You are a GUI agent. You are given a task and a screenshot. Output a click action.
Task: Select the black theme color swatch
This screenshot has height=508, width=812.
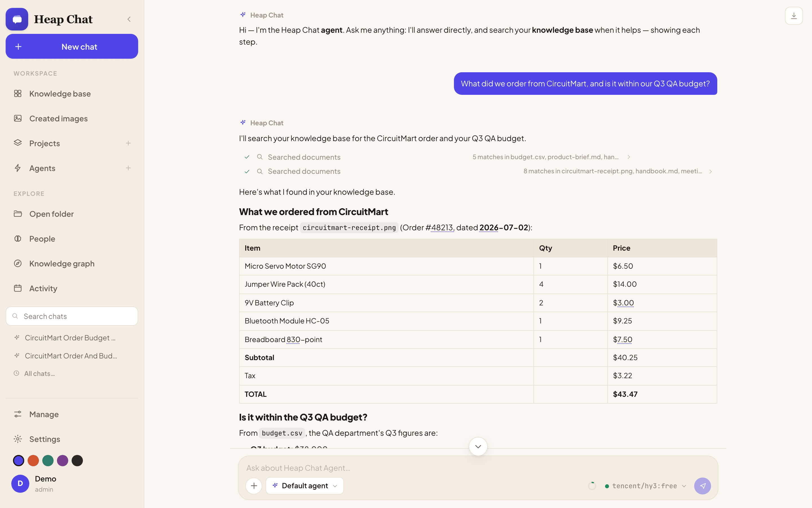77,461
